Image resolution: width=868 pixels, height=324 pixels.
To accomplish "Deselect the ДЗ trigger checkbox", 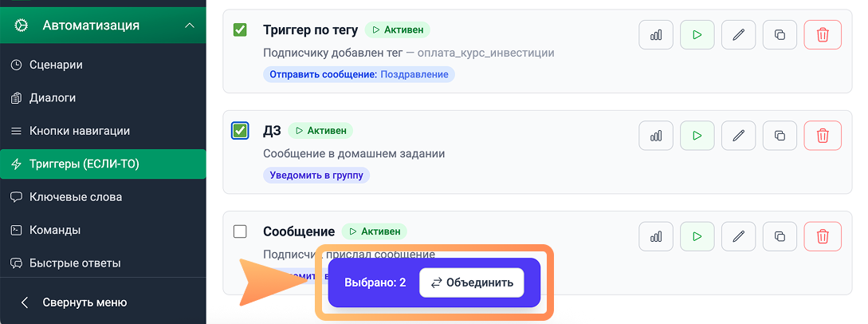I will tap(240, 131).
